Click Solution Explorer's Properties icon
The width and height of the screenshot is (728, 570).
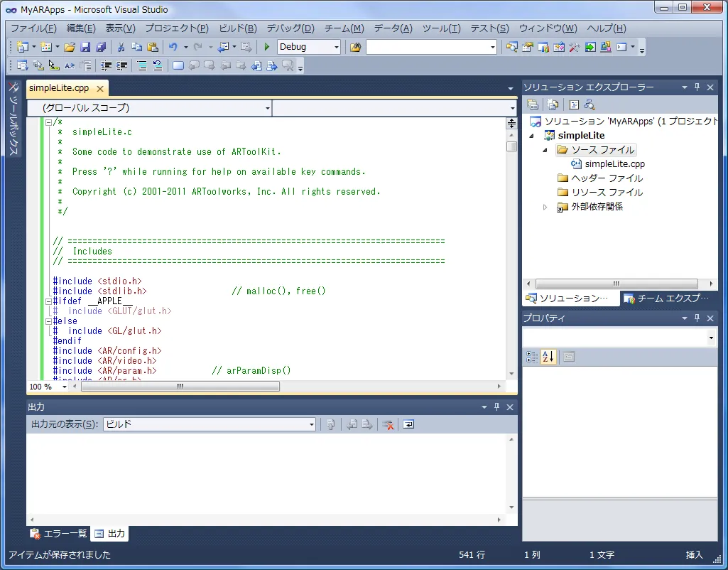click(x=533, y=105)
